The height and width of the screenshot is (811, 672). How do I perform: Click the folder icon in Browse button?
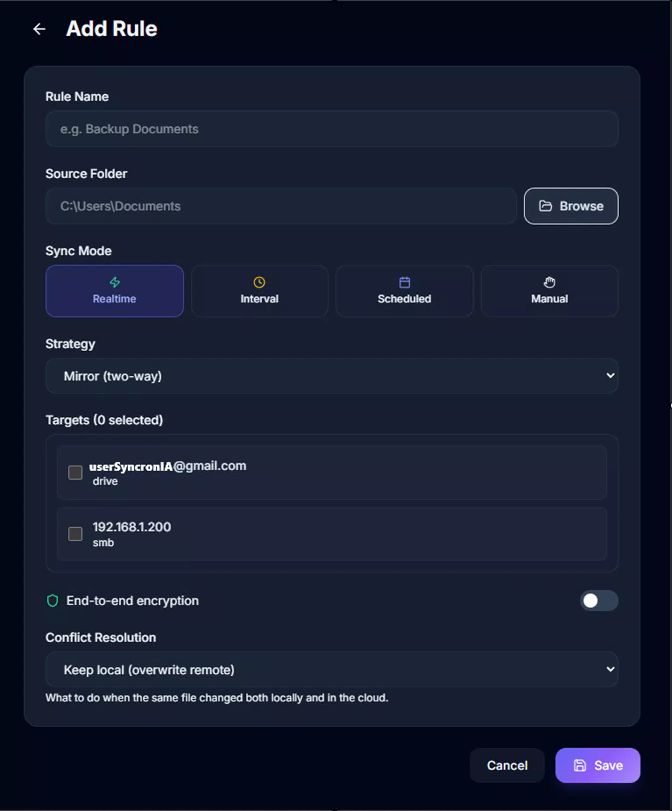[x=545, y=206]
